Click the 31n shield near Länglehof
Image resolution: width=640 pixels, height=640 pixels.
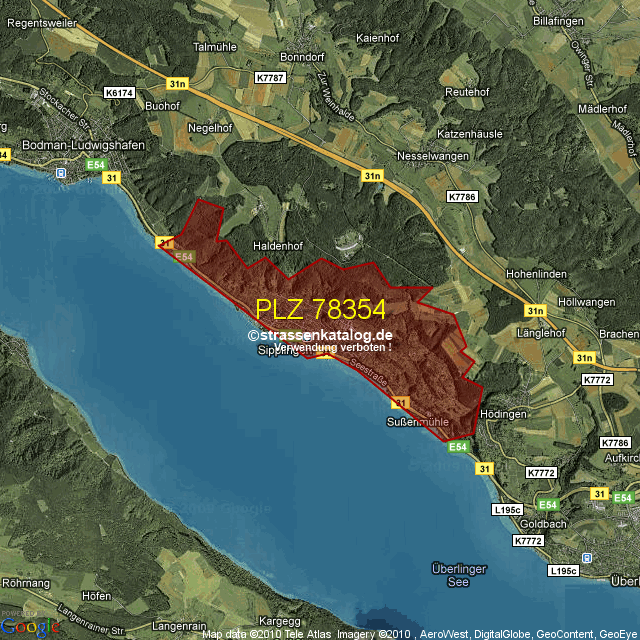535,311
